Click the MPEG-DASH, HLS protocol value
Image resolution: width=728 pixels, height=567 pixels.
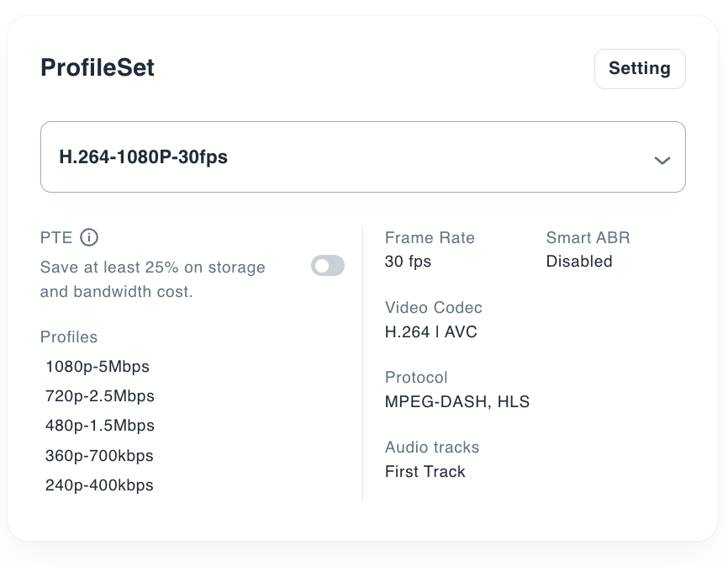(x=457, y=402)
